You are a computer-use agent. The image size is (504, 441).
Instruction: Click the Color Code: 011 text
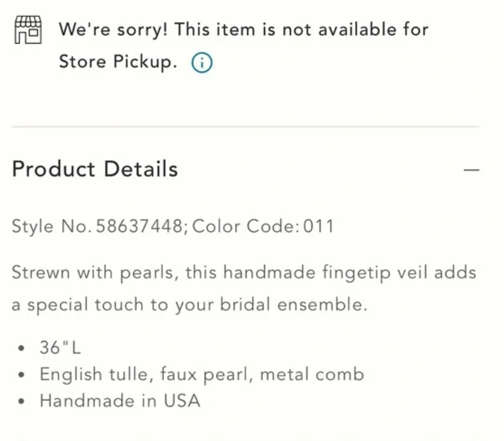263,226
